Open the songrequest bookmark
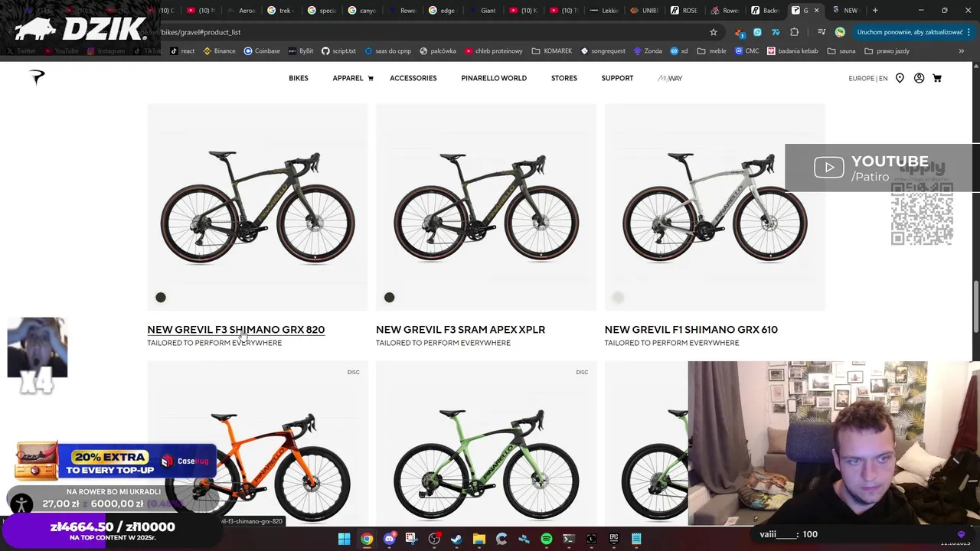Viewport: 980px width, 551px height. [x=603, y=51]
